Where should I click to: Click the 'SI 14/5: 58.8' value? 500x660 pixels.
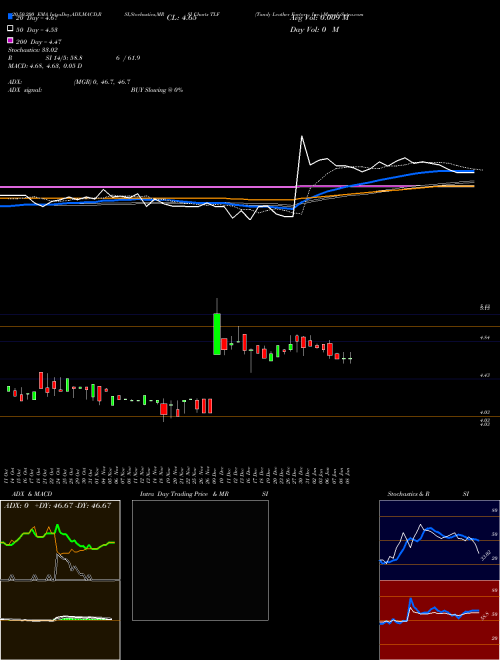pyautogui.click(x=64, y=58)
